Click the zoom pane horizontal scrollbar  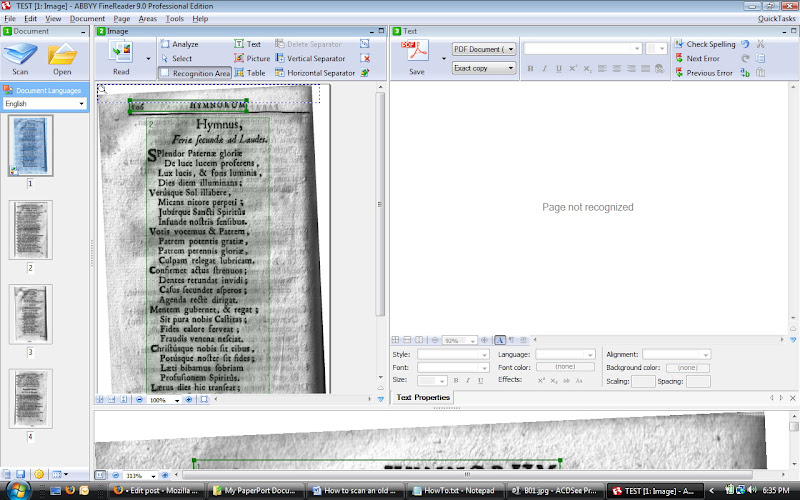(x=467, y=475)
